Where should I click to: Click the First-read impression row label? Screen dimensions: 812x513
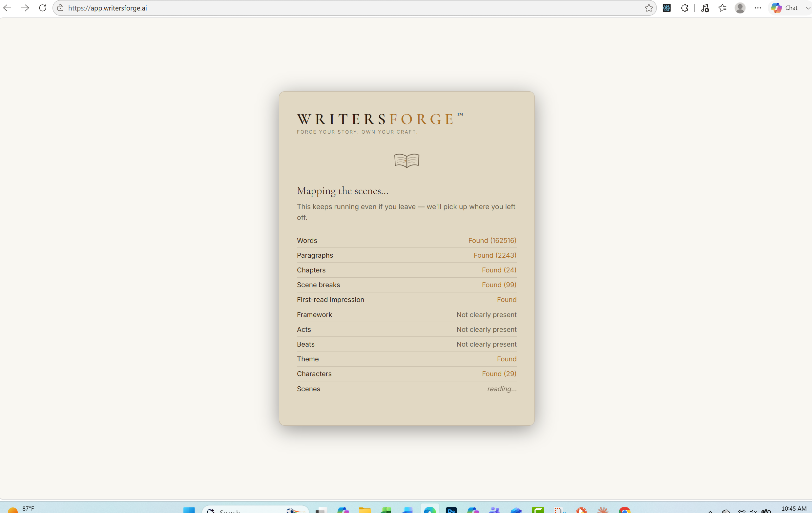(330, 300)
